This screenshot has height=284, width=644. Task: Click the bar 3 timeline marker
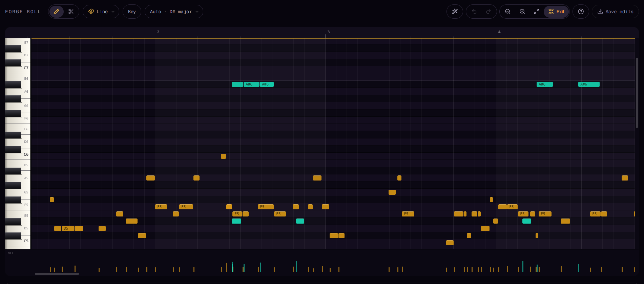[328, 32]
